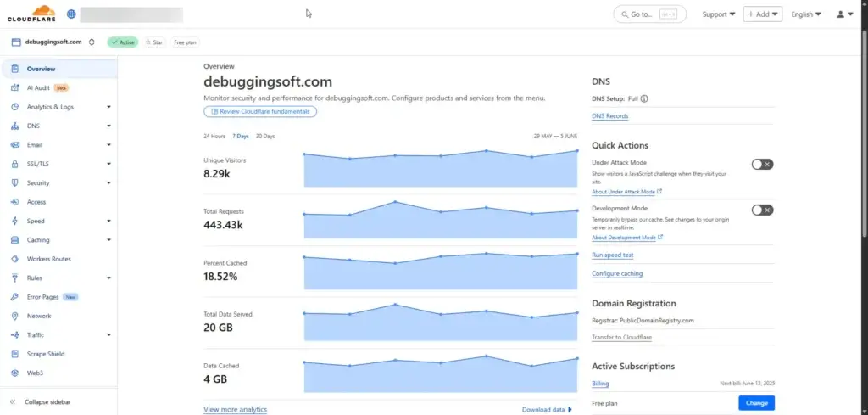Open About Development Mode link
Viewport: 868px width, 415px height.
pyautogui.click(x=627, y=238)
